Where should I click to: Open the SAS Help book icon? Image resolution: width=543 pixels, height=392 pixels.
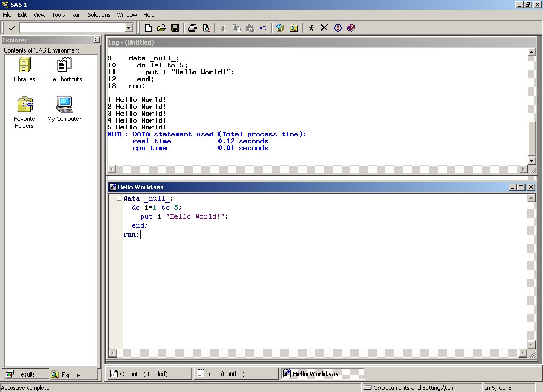[351, 28]
